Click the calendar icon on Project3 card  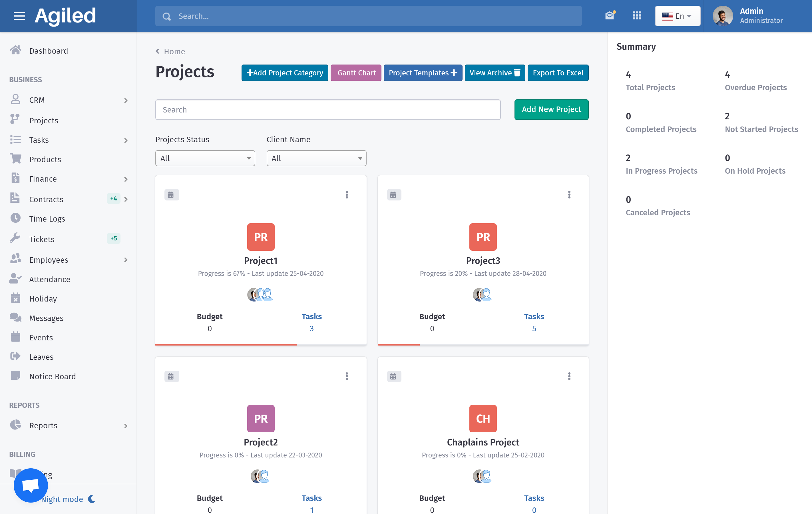pyautogui.click(x=393, y=195)
